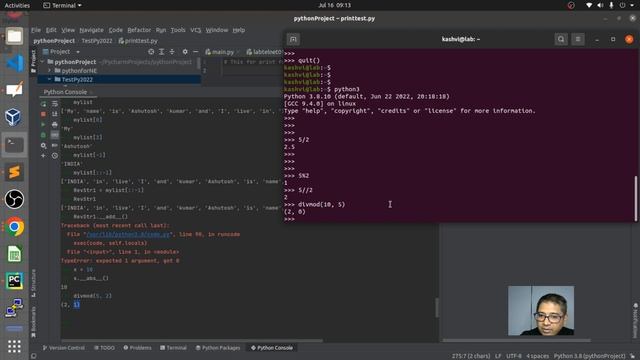Viewport: 640px width, 360px height.
Task: Click the green Execute current statement icon
Action: 43,124
